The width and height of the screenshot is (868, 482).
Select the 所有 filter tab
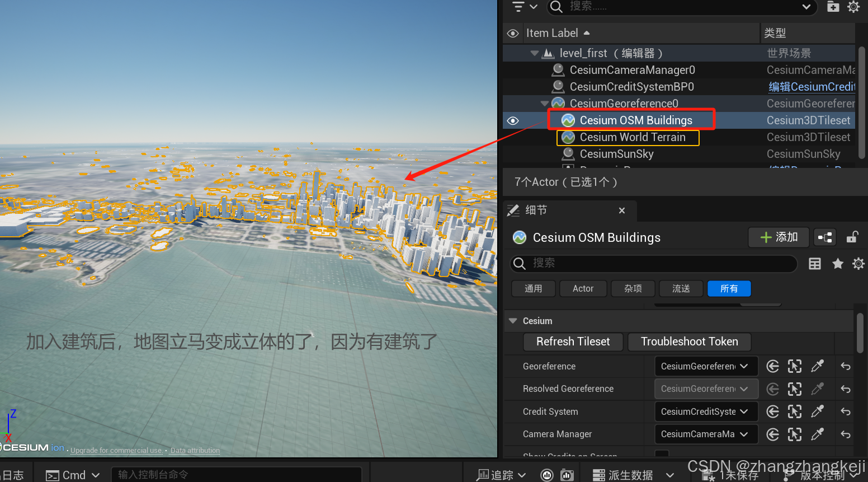[x=729, y=288]
